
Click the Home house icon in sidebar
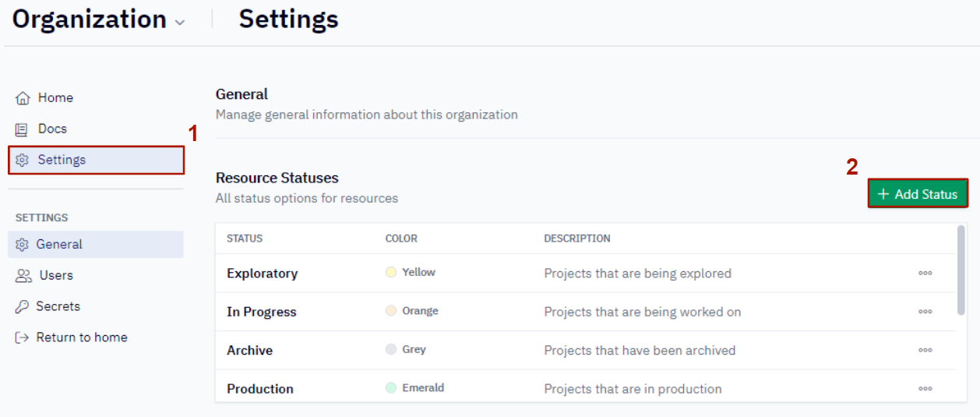click(x=23, y=98)
